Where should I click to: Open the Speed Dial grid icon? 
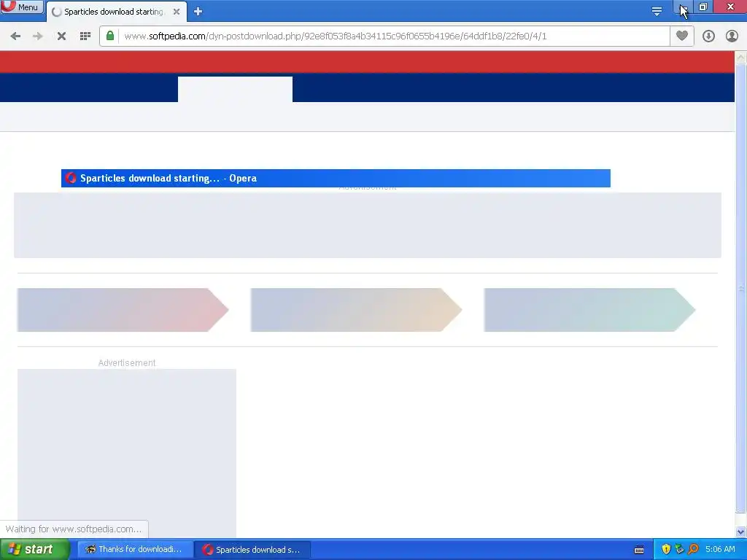pos(85,36)
